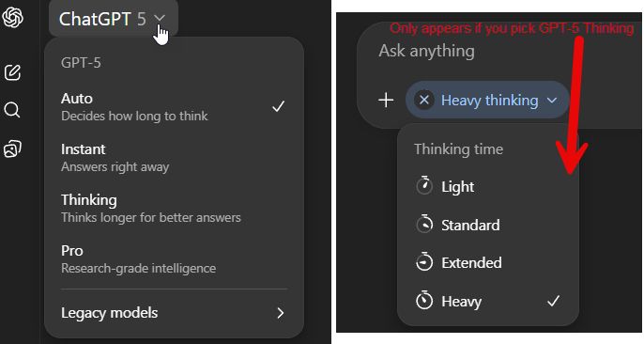The width and height of the screenshot is (644, 344).
Task: Click the ChatGPT logo icon
Action: point(12,17)
